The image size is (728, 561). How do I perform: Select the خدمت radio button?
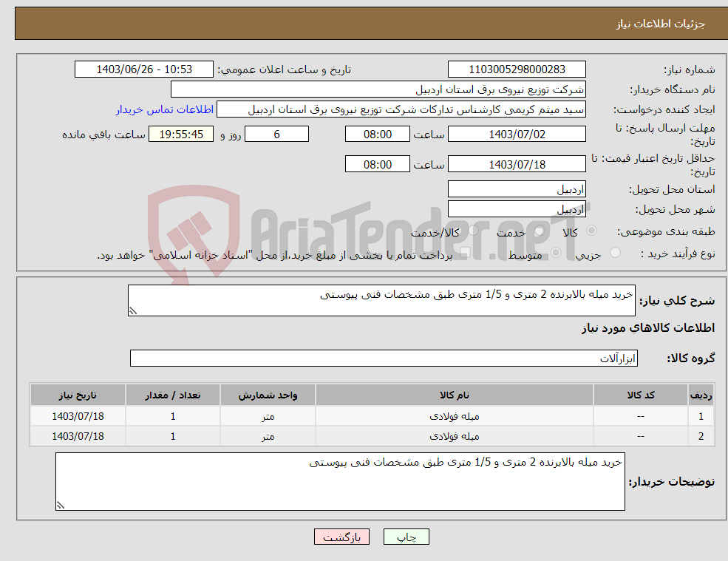pyautogui.click(x=539, y=231)
